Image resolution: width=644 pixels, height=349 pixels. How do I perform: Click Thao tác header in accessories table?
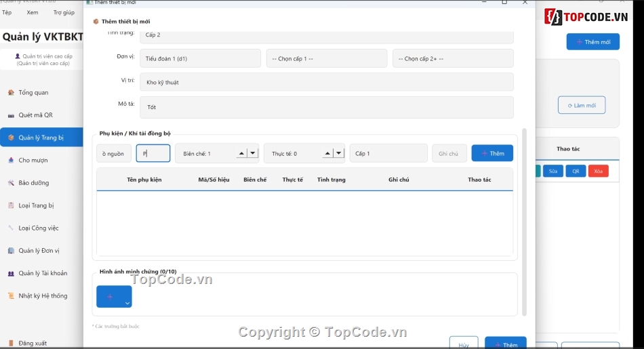479,180
